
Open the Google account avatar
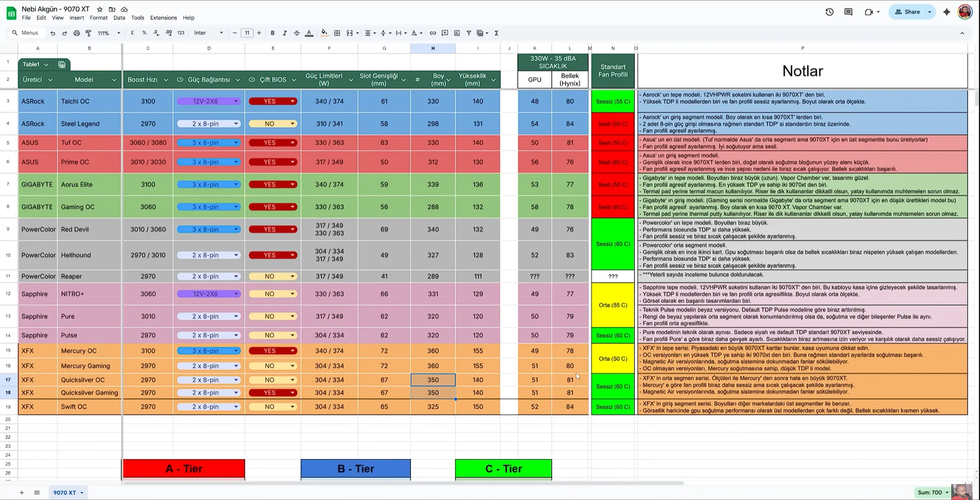(965, 12)
